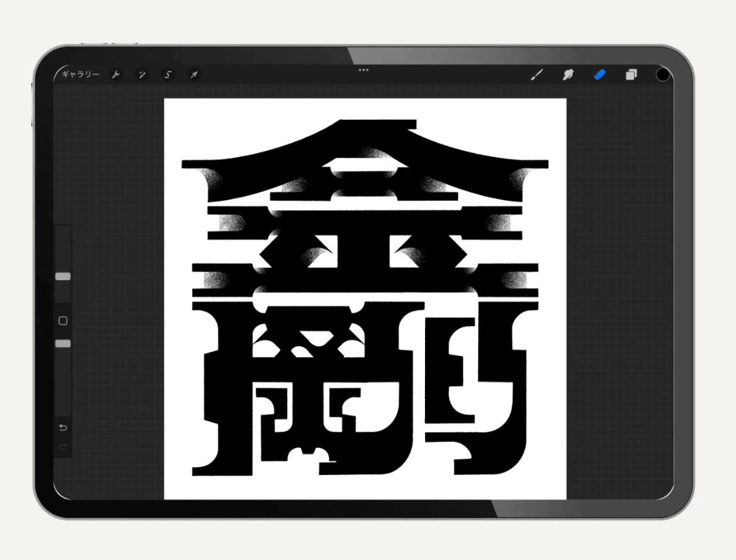Tap the dimmed redo arrow

pyautogui.click(x=63, y=447)
